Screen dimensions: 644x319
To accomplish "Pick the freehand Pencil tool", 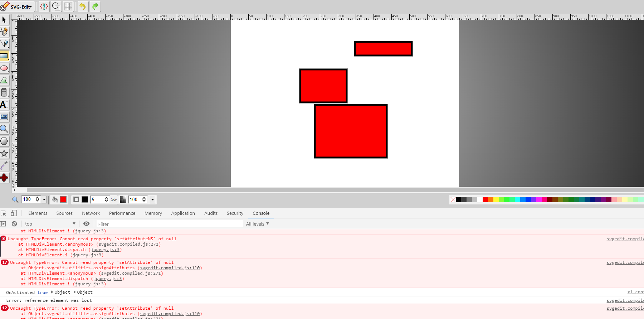I will pos(4,32).
